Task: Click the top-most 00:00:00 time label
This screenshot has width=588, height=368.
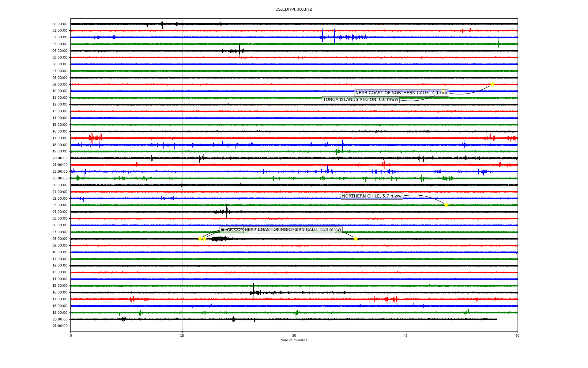Action: pyautogui.click(x=60, y=24)
